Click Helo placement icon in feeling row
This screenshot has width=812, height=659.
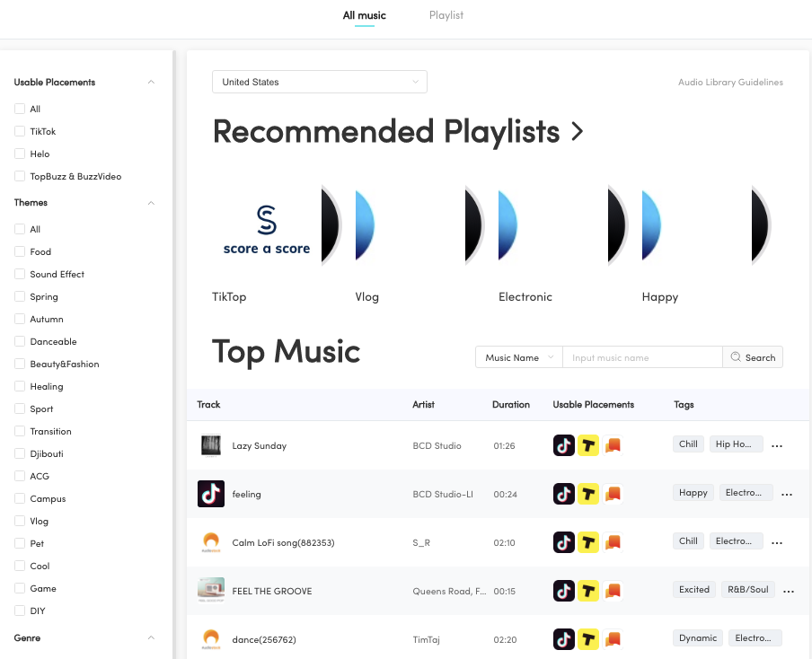(613, 494)
